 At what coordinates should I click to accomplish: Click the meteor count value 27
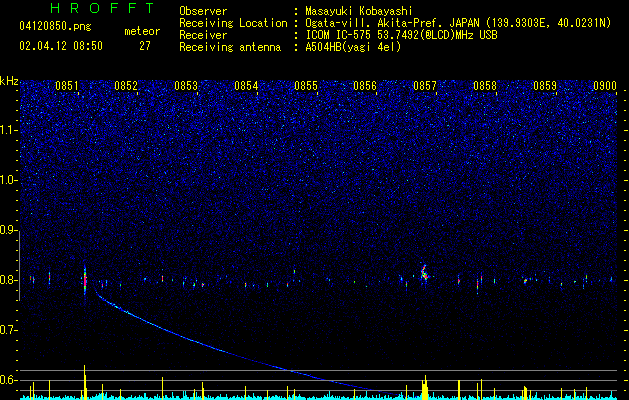[145, 46]
